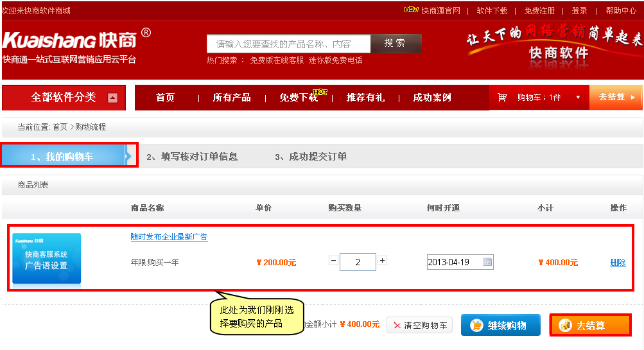Click 去结算 in the navigation bar
The image size is (644, 350).
[615, 98]
